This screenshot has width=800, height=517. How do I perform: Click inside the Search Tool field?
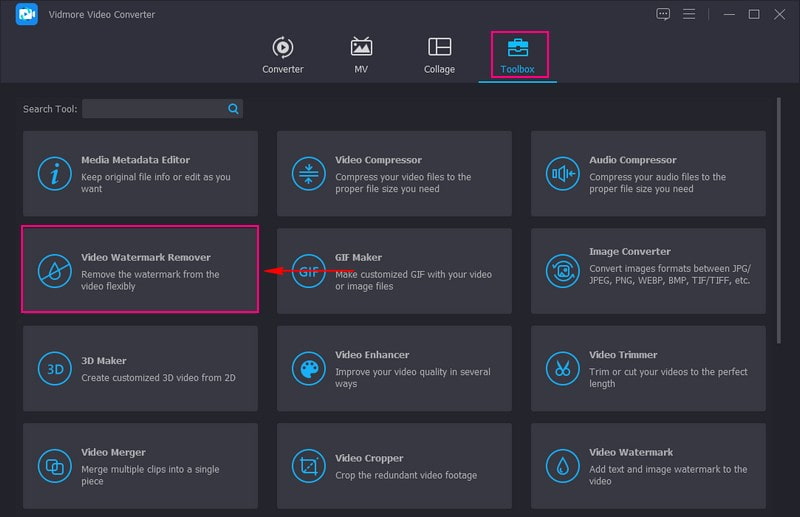point(155,109)
